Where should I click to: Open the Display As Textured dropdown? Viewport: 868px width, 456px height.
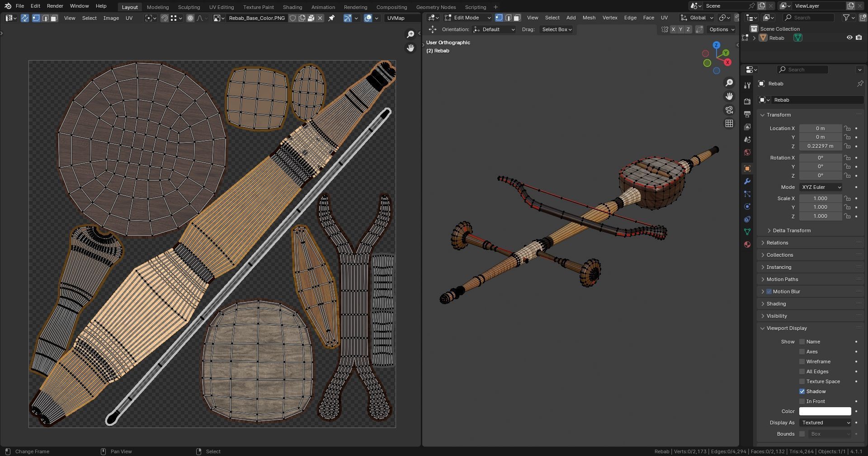(826, 423)
